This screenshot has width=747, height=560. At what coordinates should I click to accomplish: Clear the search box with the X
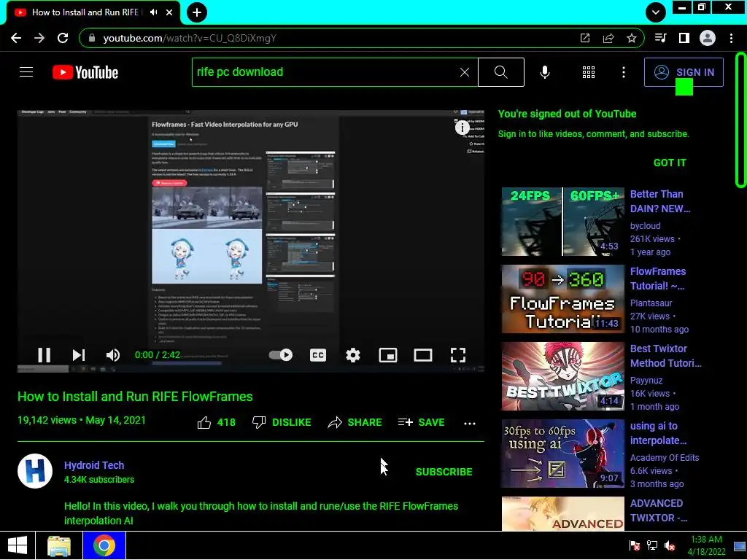point(465,72)
